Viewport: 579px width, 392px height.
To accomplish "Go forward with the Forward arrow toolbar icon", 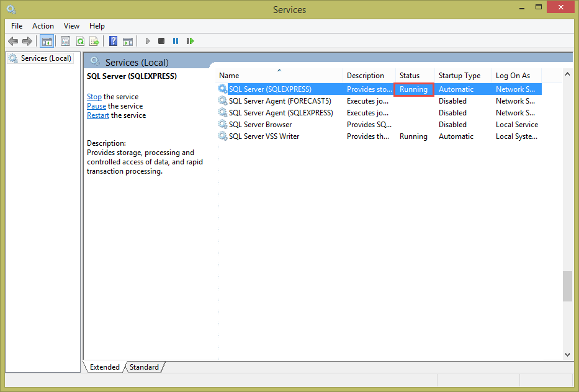I will [27, 41].
